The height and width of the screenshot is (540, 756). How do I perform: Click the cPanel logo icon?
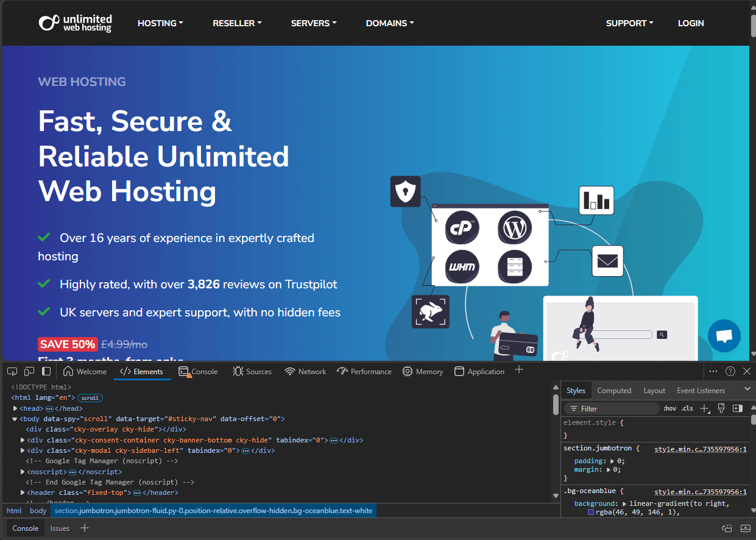[462, 228]
